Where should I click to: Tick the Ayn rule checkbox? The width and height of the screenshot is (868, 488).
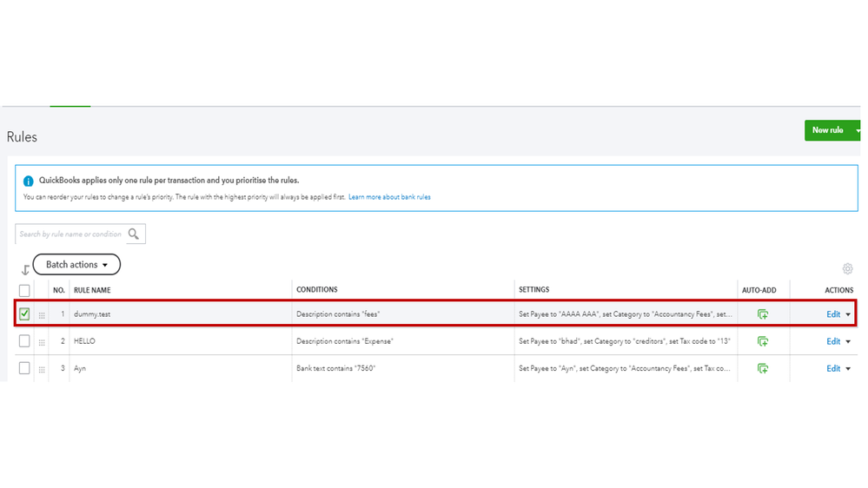24,368
